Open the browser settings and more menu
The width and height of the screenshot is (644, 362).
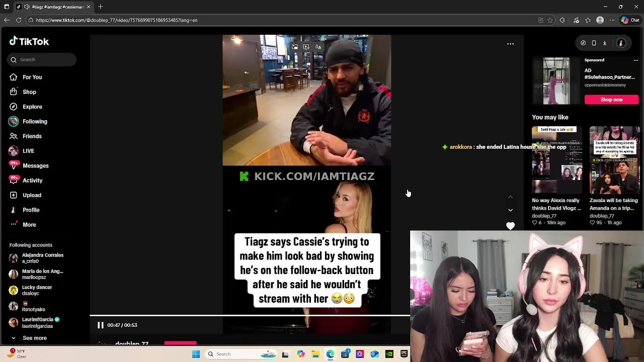612,20
